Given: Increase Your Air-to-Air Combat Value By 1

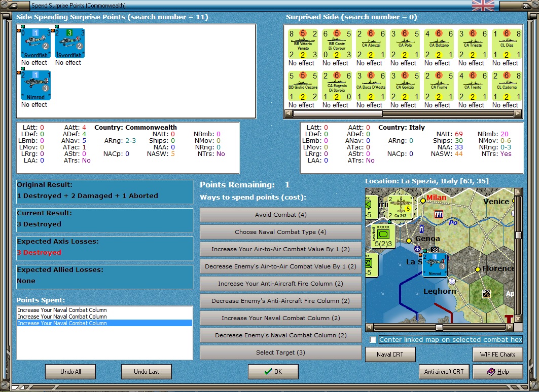Looking at the screenshot, I should [x=280, y=249].
